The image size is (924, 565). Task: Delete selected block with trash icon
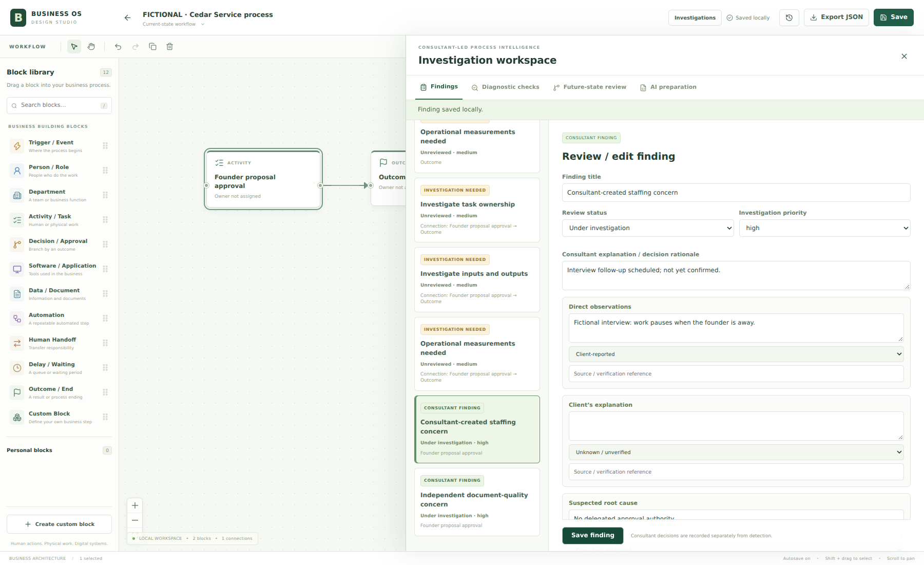(x=169, y=47)
